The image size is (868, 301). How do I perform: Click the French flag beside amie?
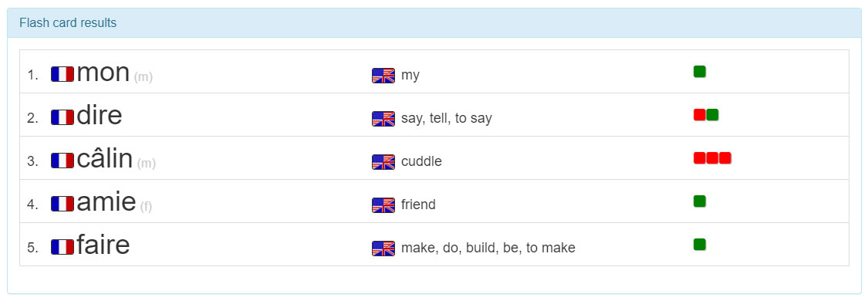coord(62,204)
